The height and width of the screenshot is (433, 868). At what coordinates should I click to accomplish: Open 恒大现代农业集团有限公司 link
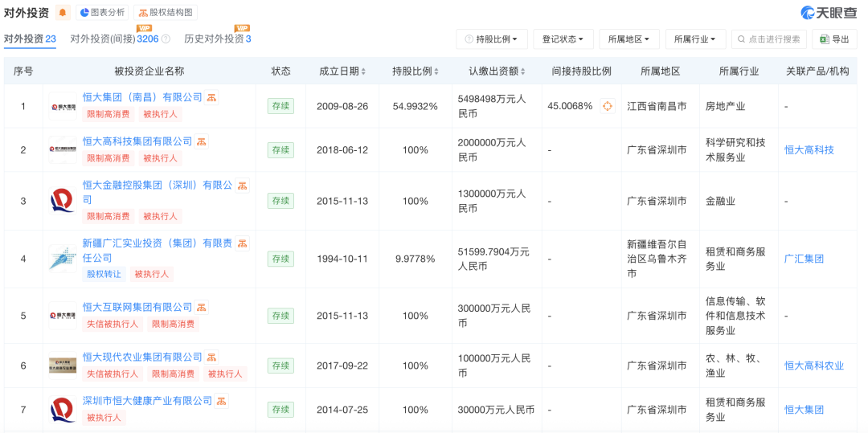(x=142, y=357)
